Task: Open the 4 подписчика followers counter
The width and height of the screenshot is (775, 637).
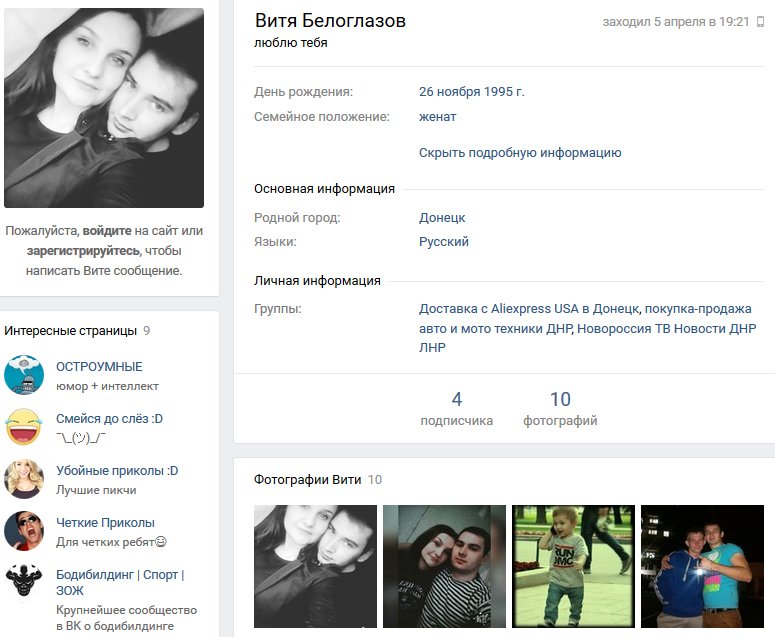Action: pyautogui.click(x=457, y=409)
